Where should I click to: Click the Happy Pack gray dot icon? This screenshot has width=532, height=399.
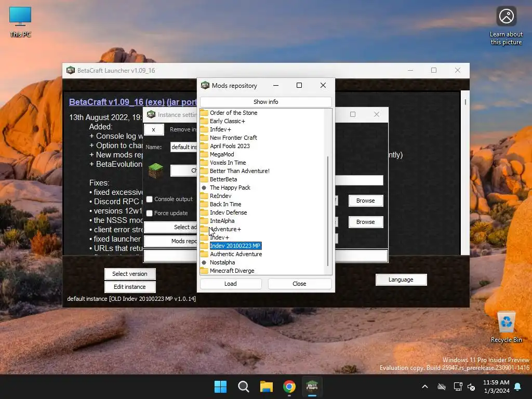coord(204,188)
